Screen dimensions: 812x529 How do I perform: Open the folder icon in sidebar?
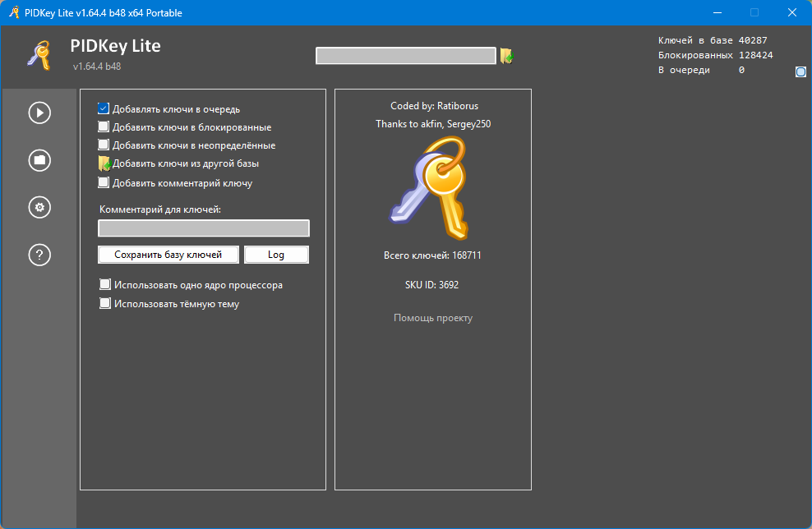[x=39, y=160]
